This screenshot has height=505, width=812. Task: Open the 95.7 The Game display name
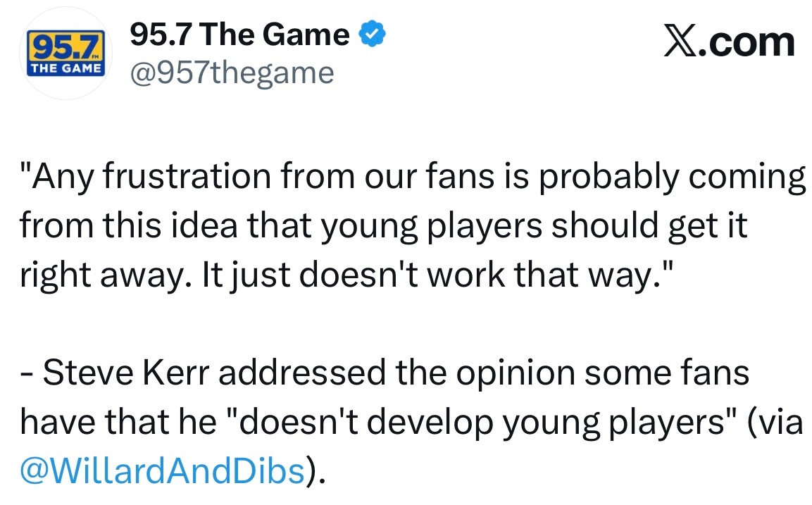(x=239, y=35)
